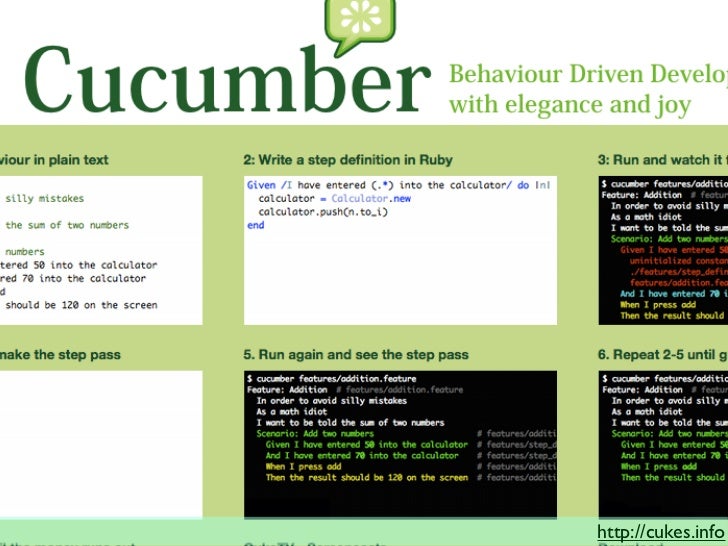Click 'Then the result should be 120' in step 5
This screenshot has width=728, height=546.
pyautogui.click(x=367, y=478)
